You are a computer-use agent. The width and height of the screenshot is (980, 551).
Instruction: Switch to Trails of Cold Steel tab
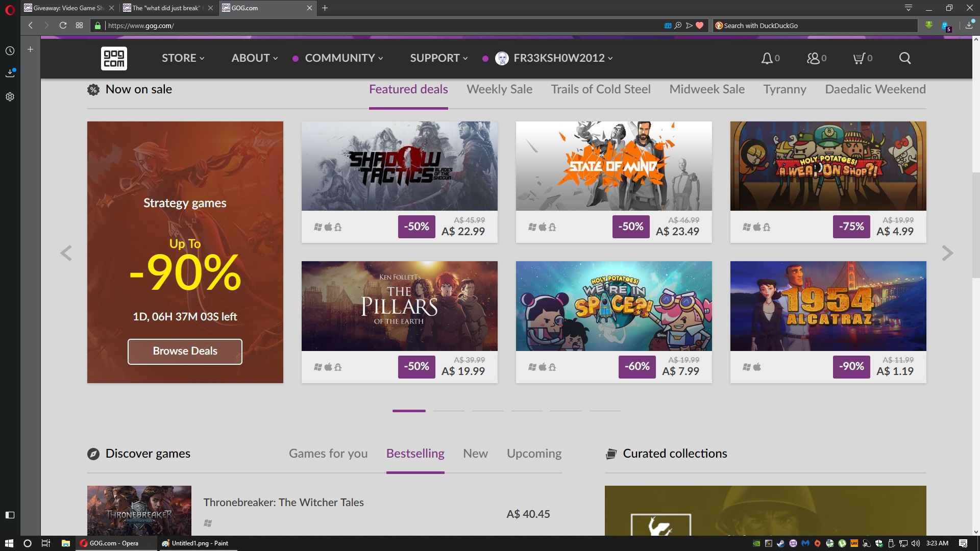601,90
